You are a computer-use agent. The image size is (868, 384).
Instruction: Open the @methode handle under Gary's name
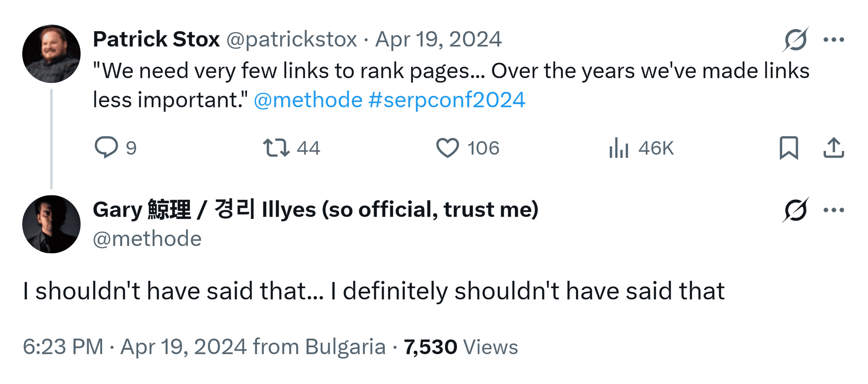147,239
